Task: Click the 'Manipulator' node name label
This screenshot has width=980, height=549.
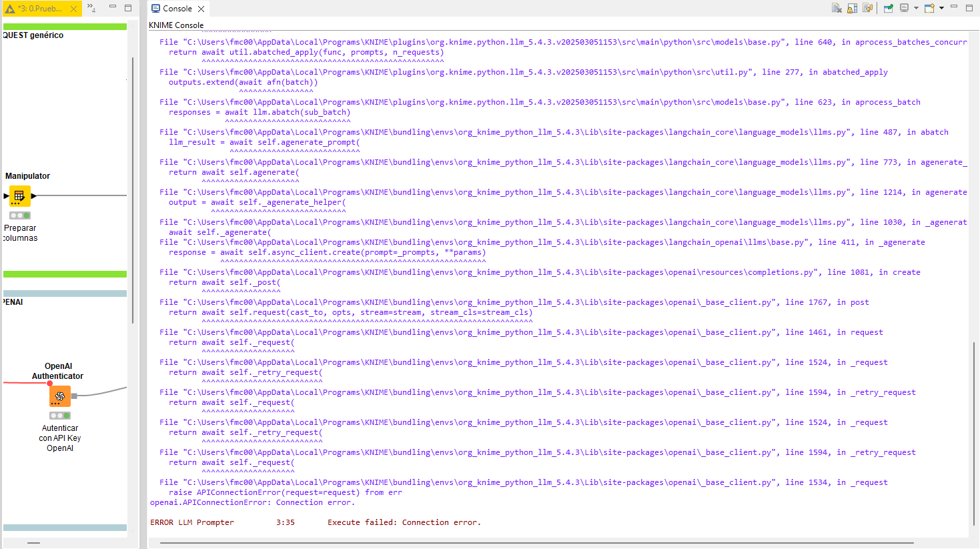Action: tap(28, 176)
